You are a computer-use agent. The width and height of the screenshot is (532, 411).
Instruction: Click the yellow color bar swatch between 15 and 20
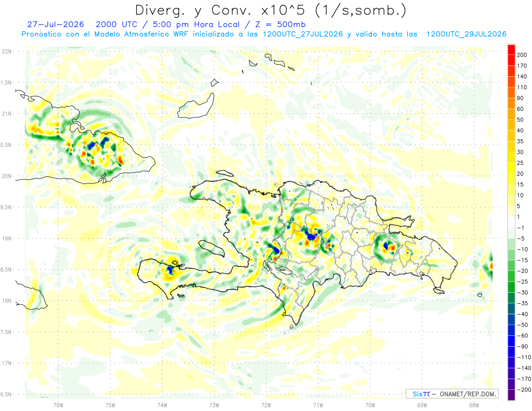pos(511,179)
